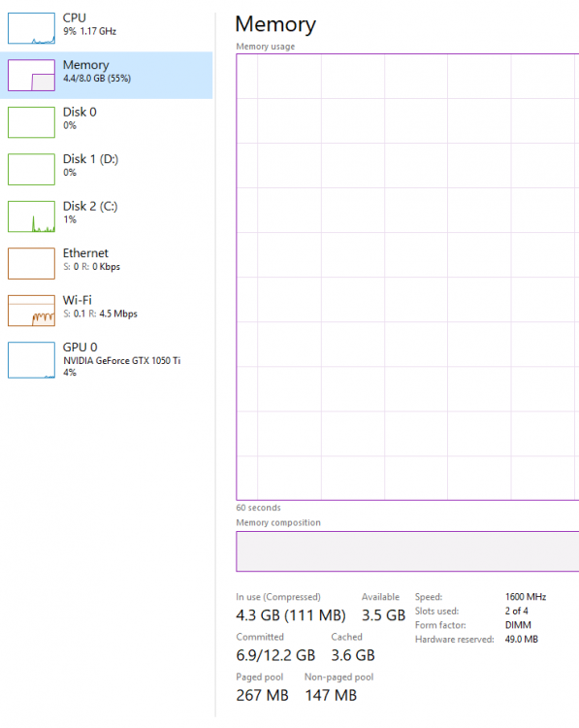This screenshot has width=579, height=728.
Task: Select the Disk 2 (C:) label
Action: pyautogui.click(x=90, y=206)
